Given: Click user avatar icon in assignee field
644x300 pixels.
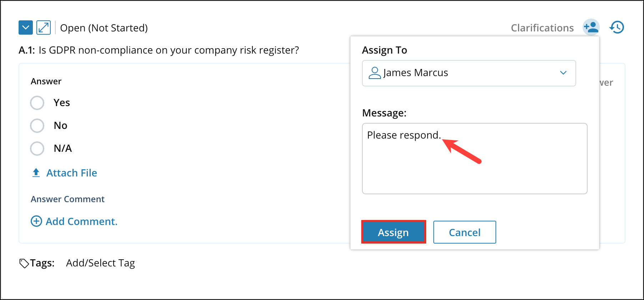Looking at the screenshot, I should tap(374, 73).
